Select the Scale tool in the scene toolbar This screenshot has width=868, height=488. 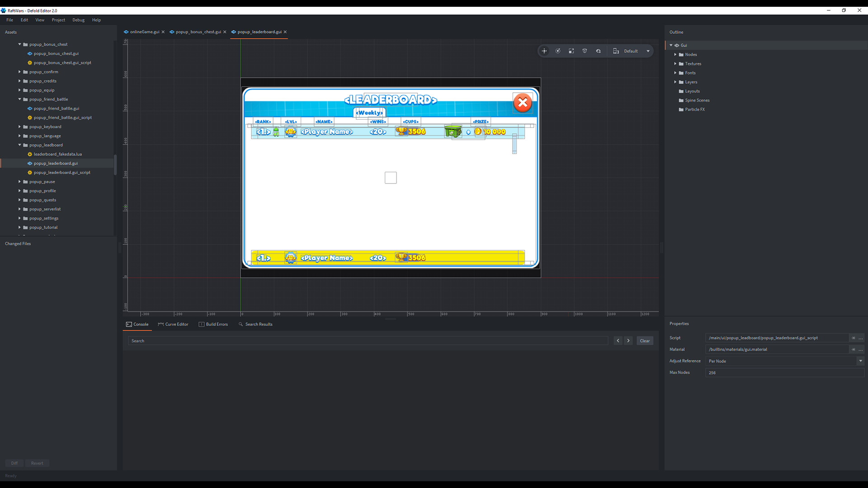tap(571, 51)
